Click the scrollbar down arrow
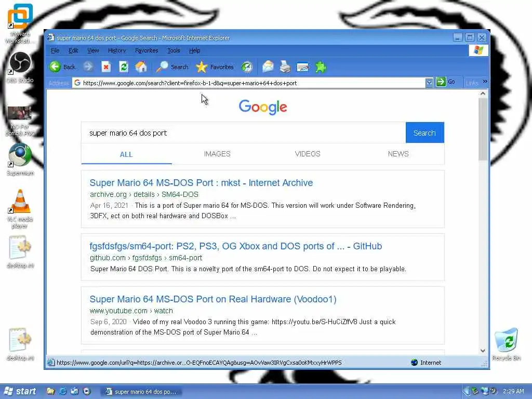The height and width of the screenshot is (399, 532). coord(483,351)
